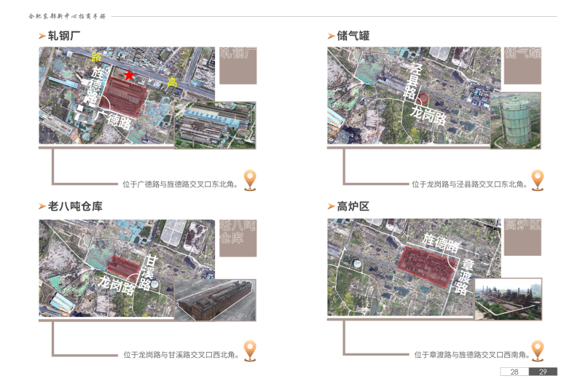The height and width of the screenshot is (392, 583).
Task: Click the orange arrow beside 储气罐 heading
Action: 332,36
